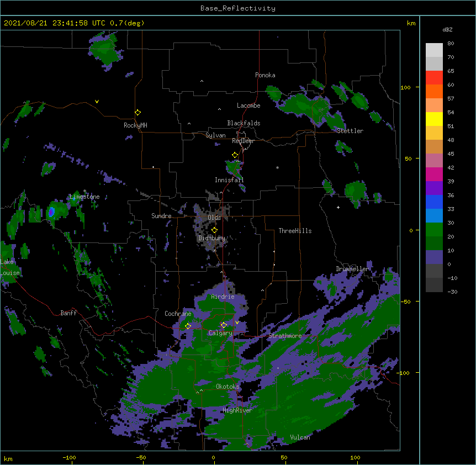Click the 0 tick label on the bottom axis
The width and height of the screenshot is (476, 465).
click(213, 457)
